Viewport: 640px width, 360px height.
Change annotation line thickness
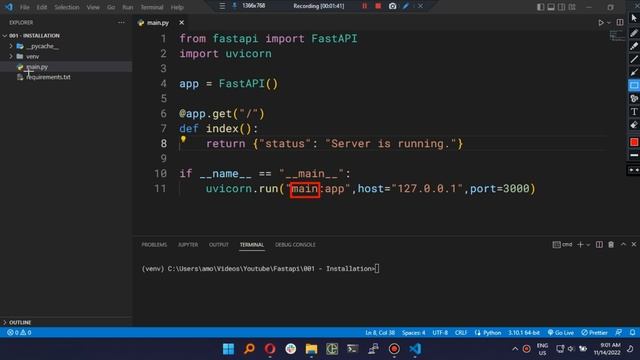(634, 155)
